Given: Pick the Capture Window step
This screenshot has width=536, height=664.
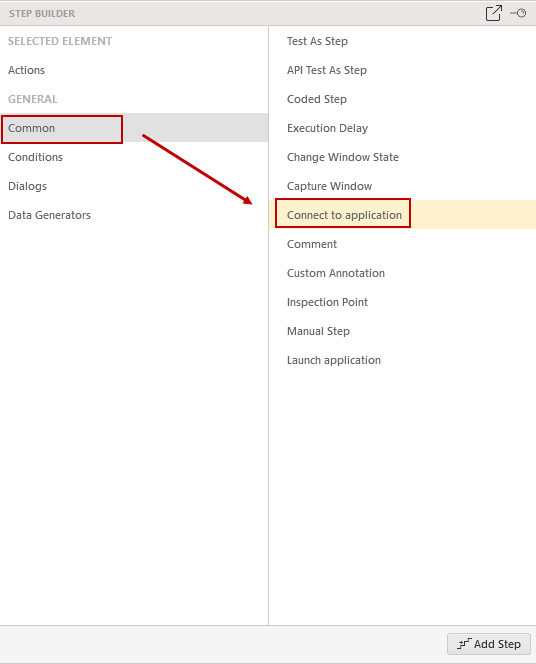Looking at the screenshot, I should click(402, 186).
